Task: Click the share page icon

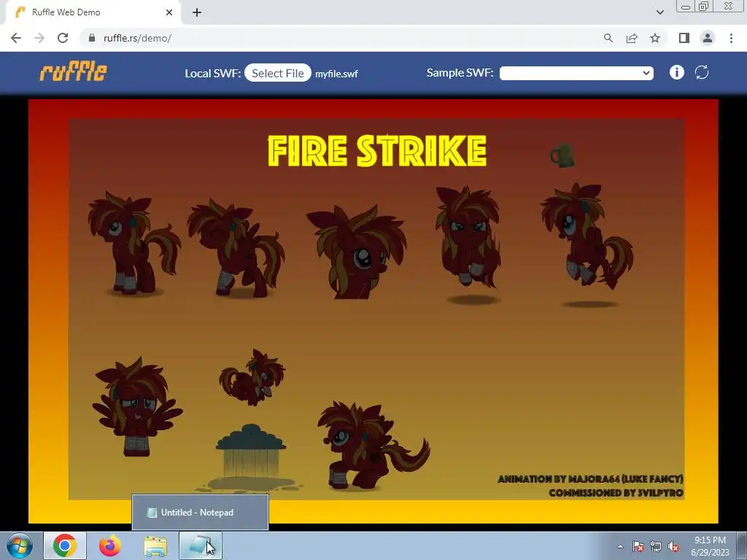Action: [632, 38]
